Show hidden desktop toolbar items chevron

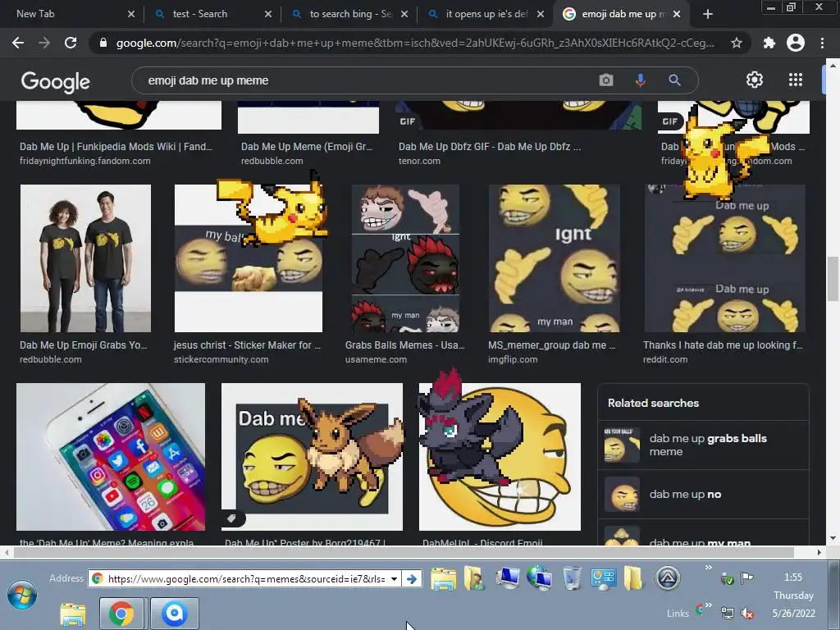coord(708,568)
